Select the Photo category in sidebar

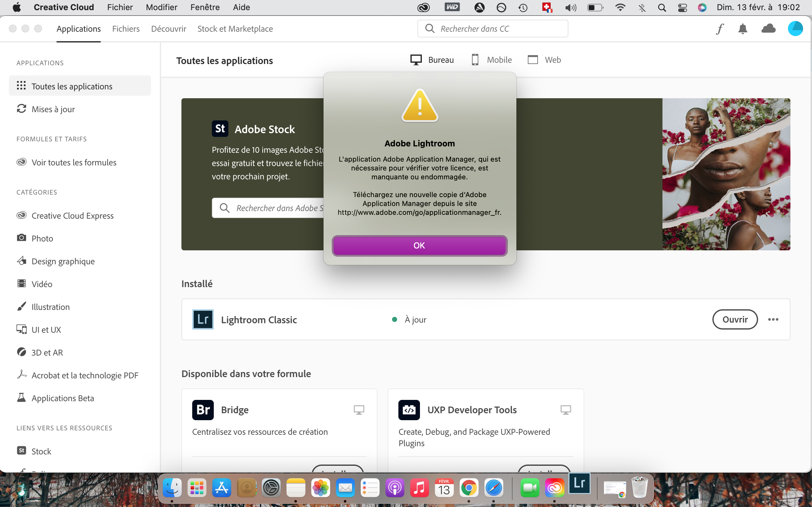[42, 238]
